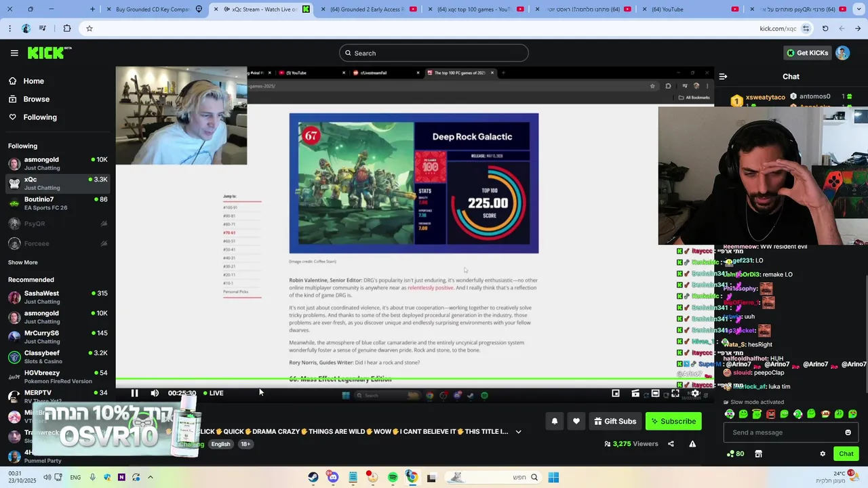Open the Windows Start menu
868x488 pixels.
(553, 477)
